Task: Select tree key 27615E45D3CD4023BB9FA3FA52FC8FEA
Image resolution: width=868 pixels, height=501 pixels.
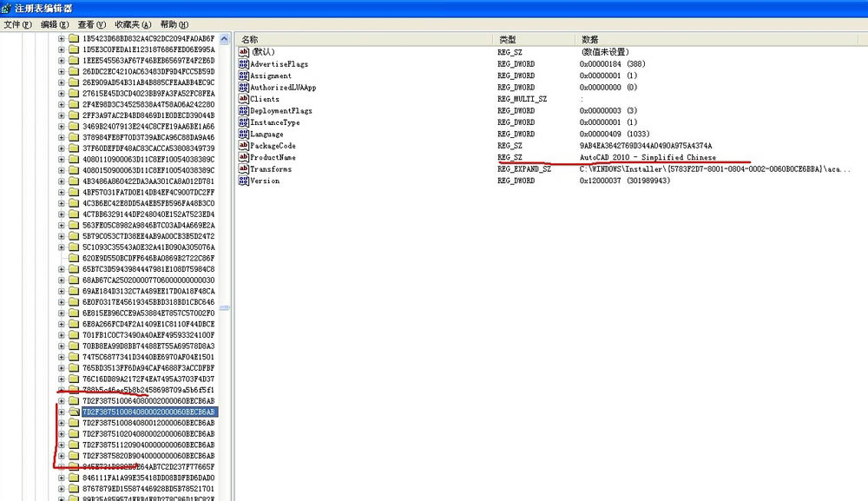Action: coord(148,94)
